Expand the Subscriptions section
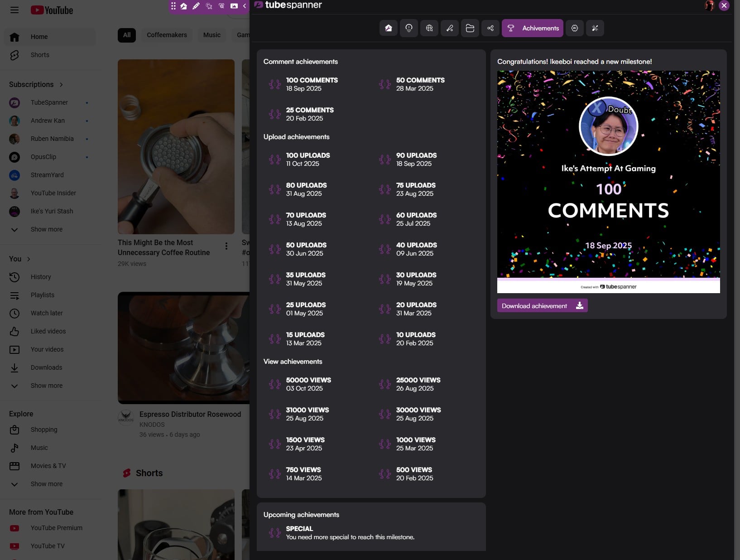Screen dimensions: 740x560 [x=36, y=84]
